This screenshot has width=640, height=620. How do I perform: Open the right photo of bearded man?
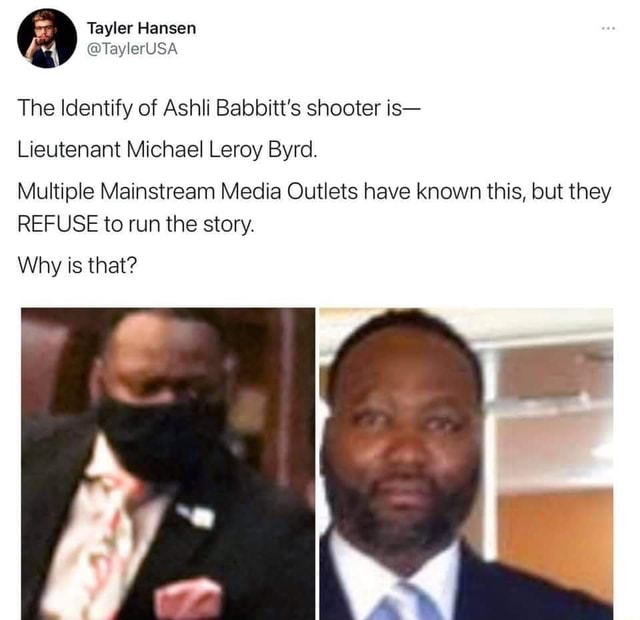(x=466, y=464)
